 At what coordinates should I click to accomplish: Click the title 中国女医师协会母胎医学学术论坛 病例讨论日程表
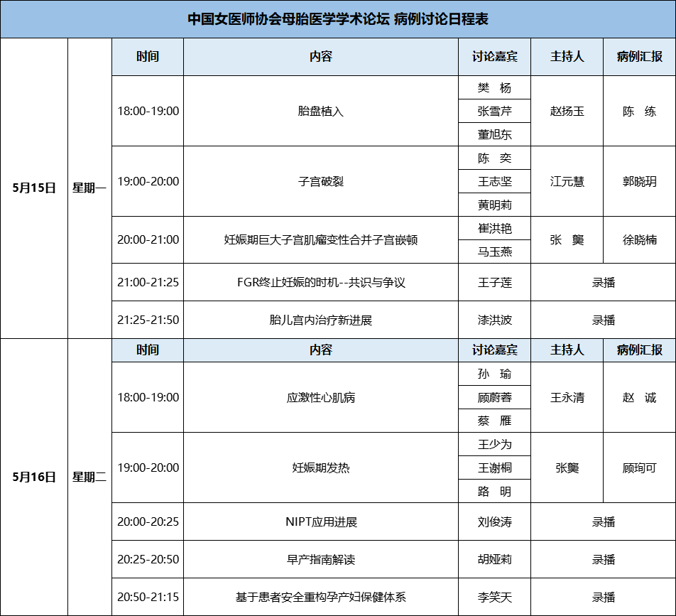tap(338, 19)
